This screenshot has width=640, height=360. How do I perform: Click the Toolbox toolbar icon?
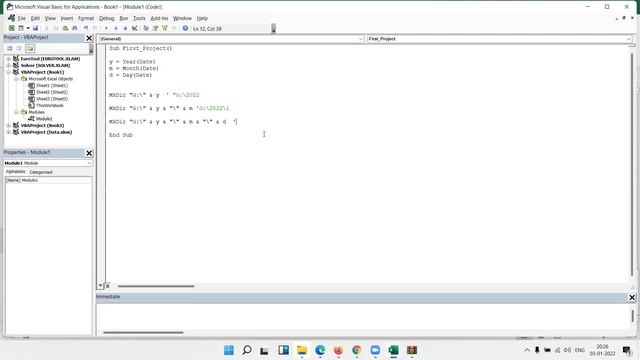click(174, 28)
